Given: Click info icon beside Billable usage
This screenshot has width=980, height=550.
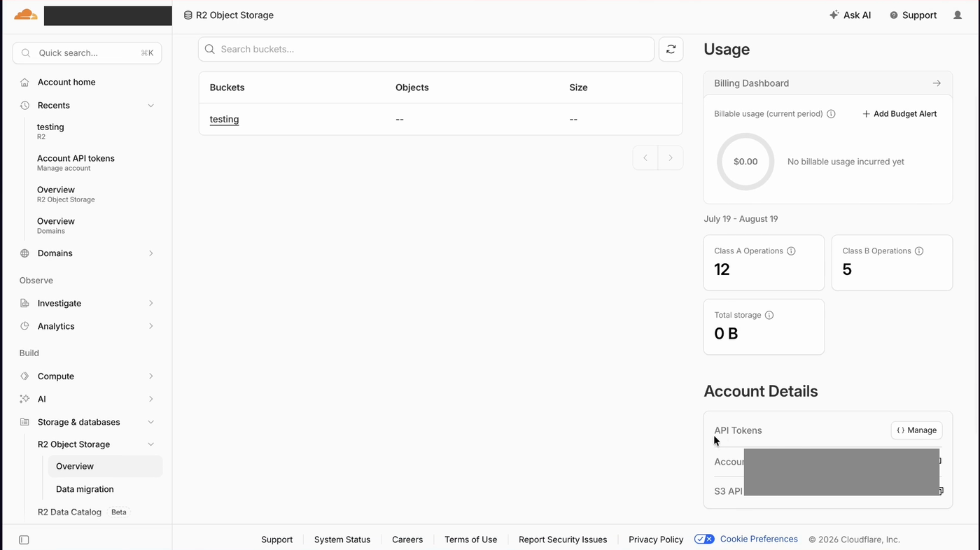Looking at the screenshot, I should click(x=831, y=114).
